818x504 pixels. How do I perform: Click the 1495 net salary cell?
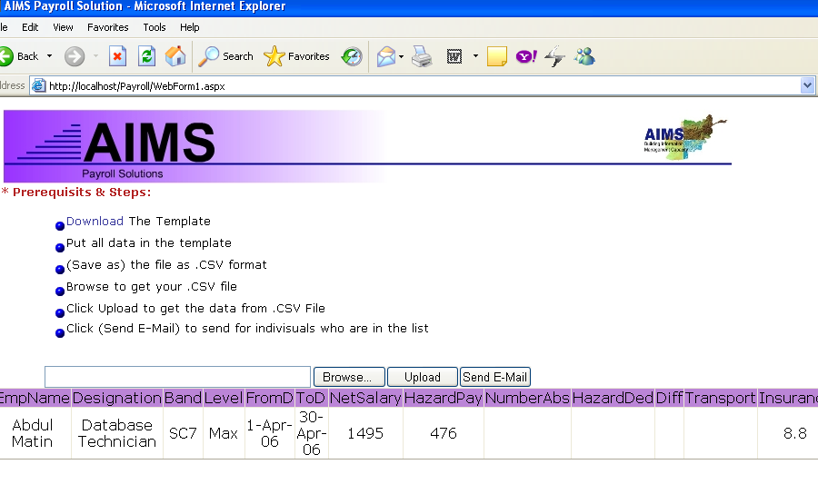tap(365, 433)
